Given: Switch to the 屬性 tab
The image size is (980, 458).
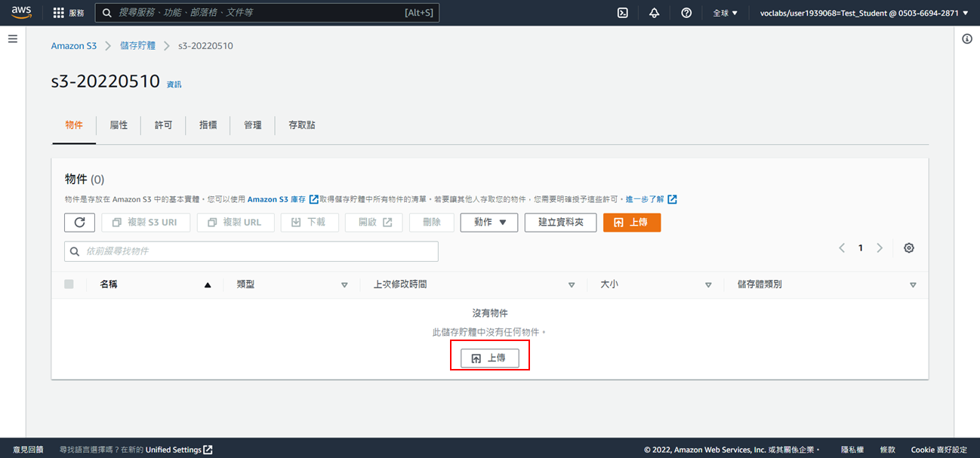Looking at the screenshot, I should [119, 125].
